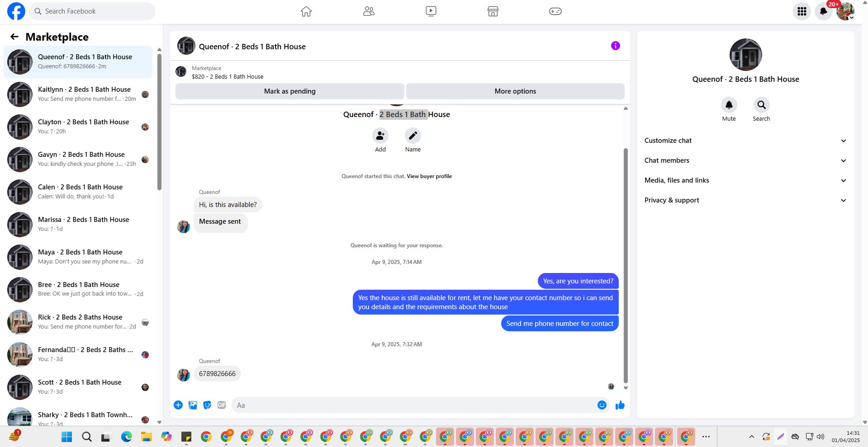Open the Notifications bell
The height and width of the screenshot is (447, 868).
pos(824,11)
